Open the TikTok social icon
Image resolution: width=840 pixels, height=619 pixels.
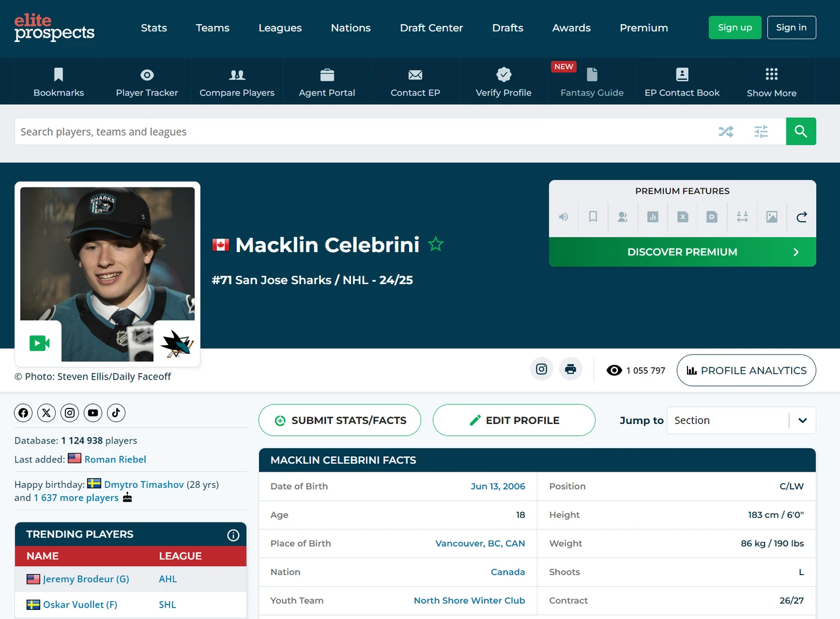click(116, 412)
